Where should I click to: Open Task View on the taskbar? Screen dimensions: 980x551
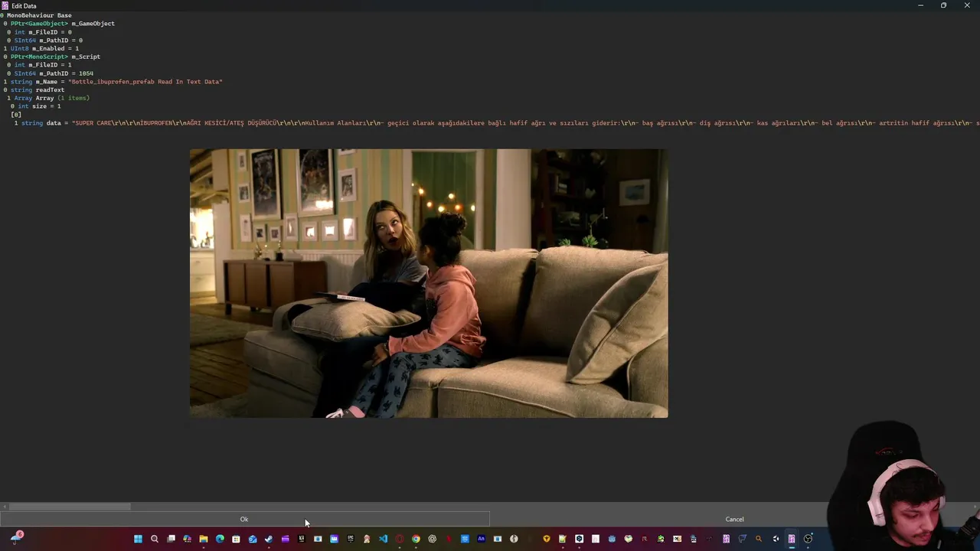point(171,539)
